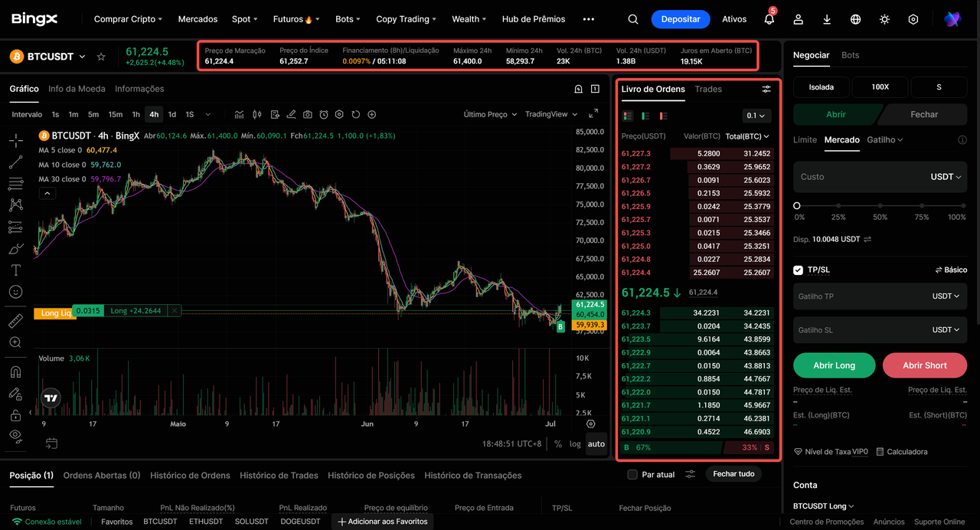Expand the chart to fullscreen
This screenshot has width=980, height=530.
pyautogui.click(x=593, y=114)
